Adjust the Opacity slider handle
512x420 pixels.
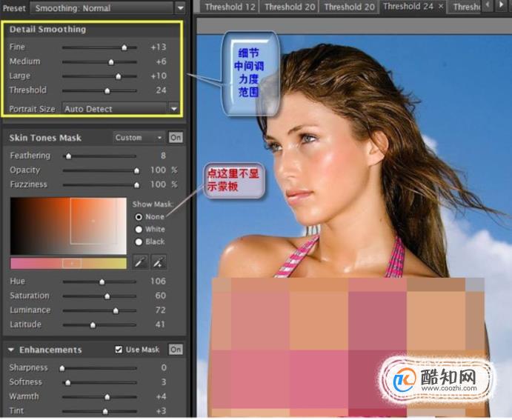(x=137, y=170)
